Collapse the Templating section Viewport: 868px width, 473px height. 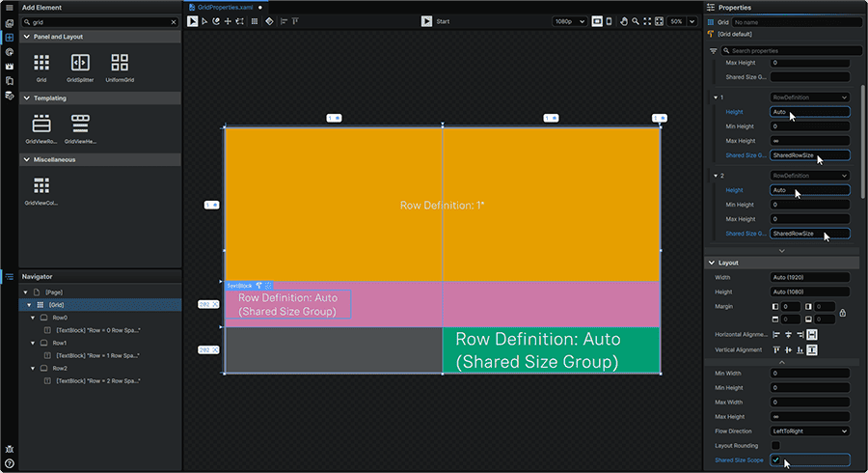click(27, 98)
